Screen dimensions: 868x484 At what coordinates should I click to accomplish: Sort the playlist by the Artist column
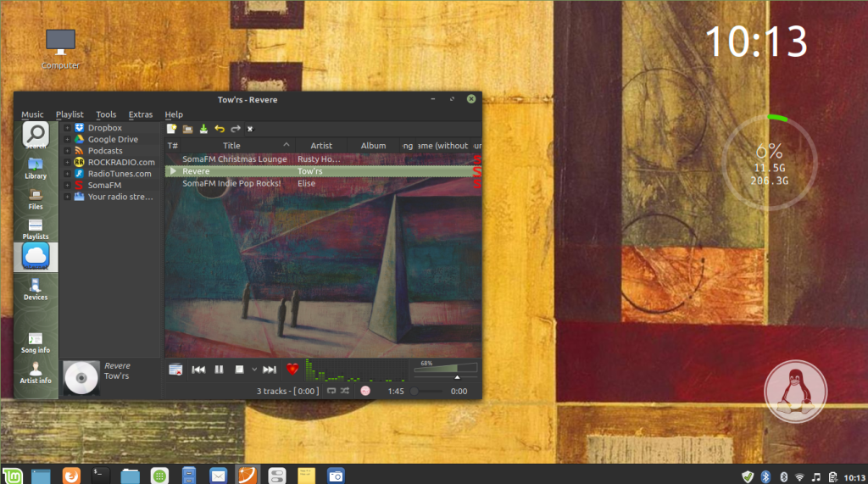click(321, 146)
